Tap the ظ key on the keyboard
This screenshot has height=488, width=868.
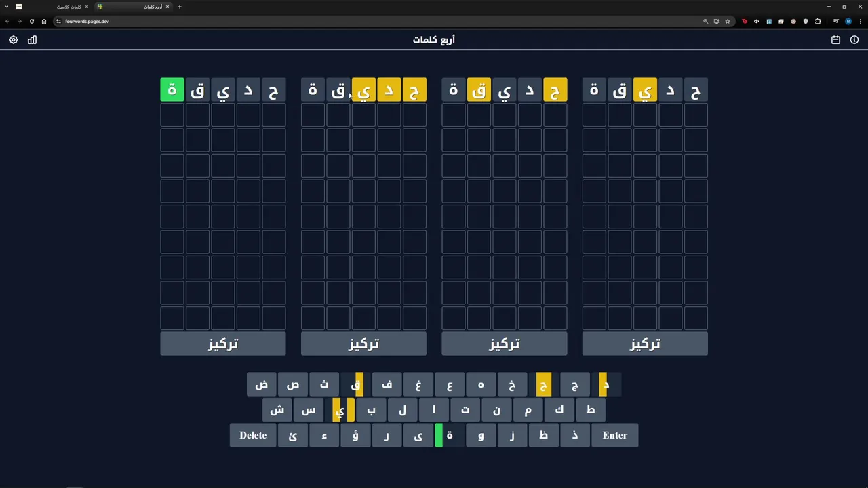point(543,435)
